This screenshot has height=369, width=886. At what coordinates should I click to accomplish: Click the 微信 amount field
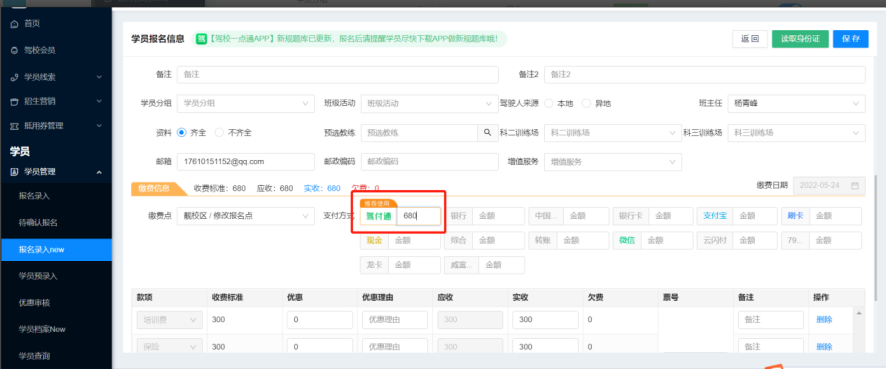pos(667,240)
